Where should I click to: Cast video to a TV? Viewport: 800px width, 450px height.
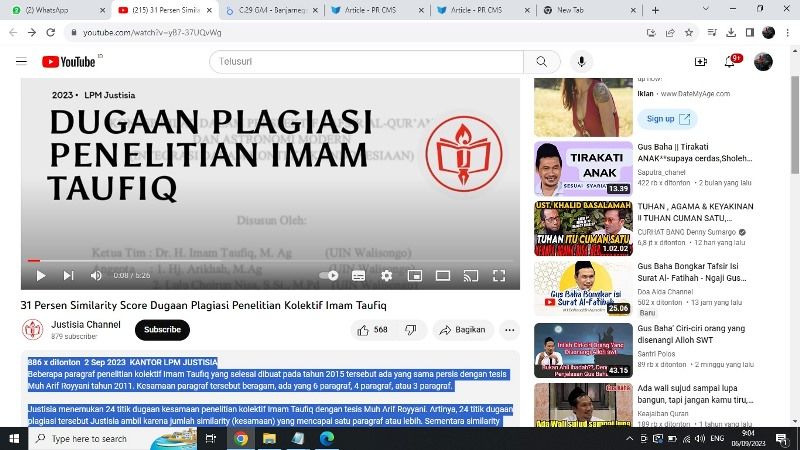[471, 276]
